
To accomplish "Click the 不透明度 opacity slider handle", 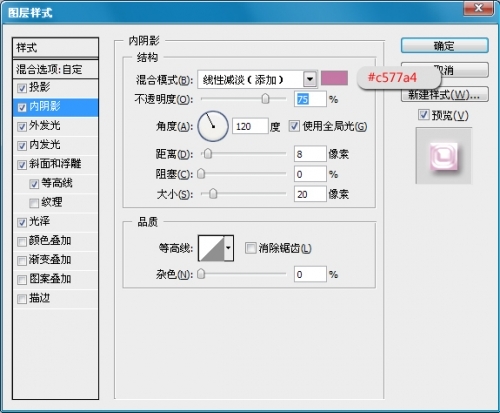I will click(x=265, y=99).
